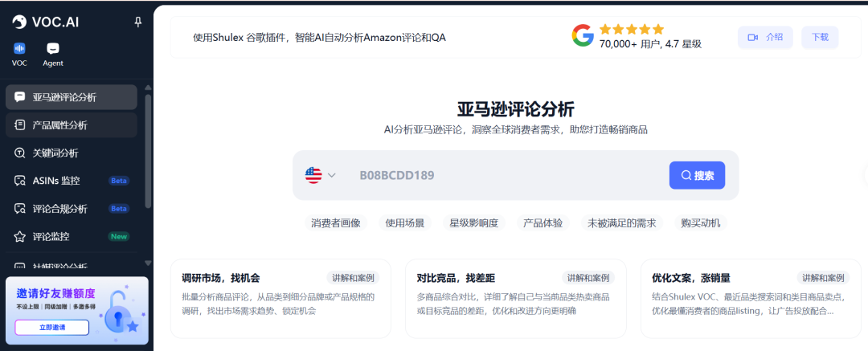
Task: Click the 亚马逊评论分析 page heading
Action: point(515,109)
